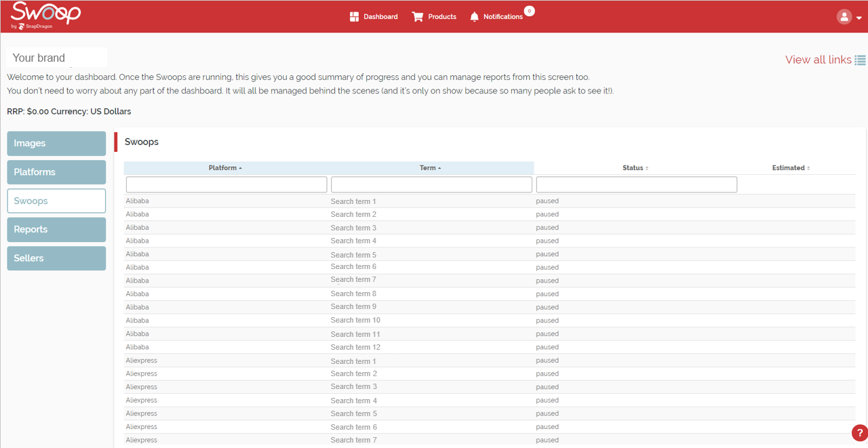Select Alibaba Search term 2 row
This screenshot has width=868, height=448.
click(489, 214)
